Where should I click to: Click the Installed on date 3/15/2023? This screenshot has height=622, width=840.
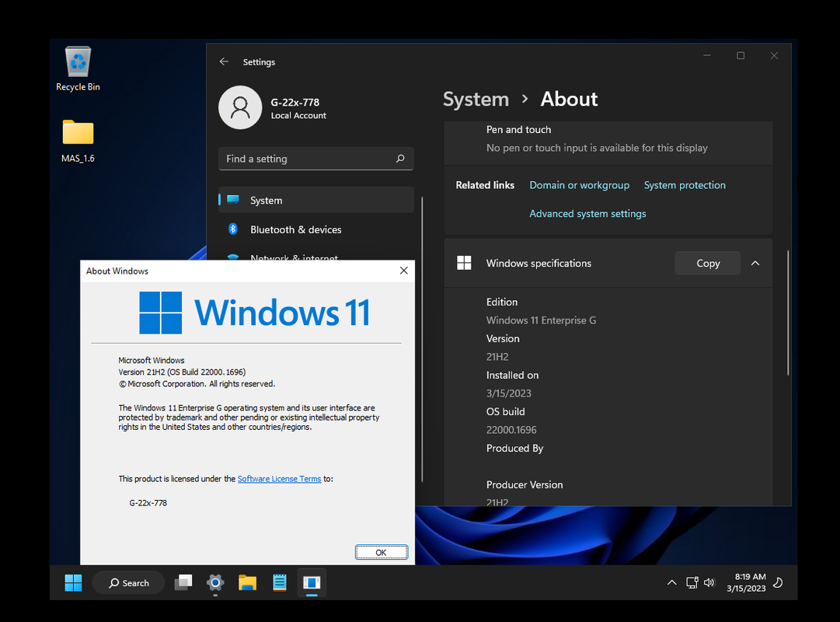click(x=508, y=393)
